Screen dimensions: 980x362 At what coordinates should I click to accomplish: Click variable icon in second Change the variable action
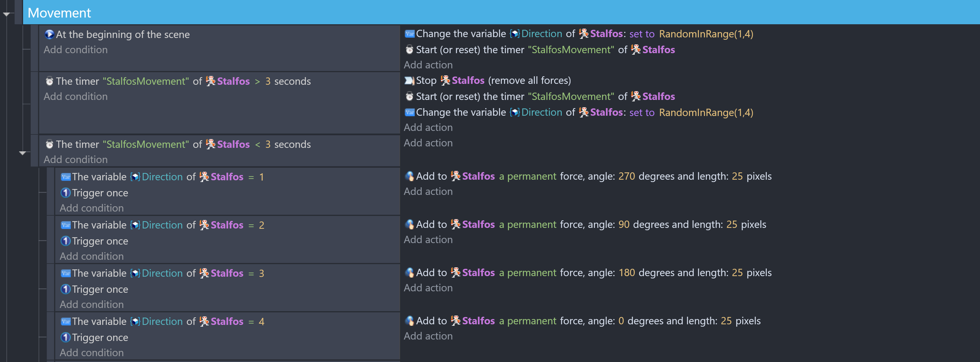[409, 112]
